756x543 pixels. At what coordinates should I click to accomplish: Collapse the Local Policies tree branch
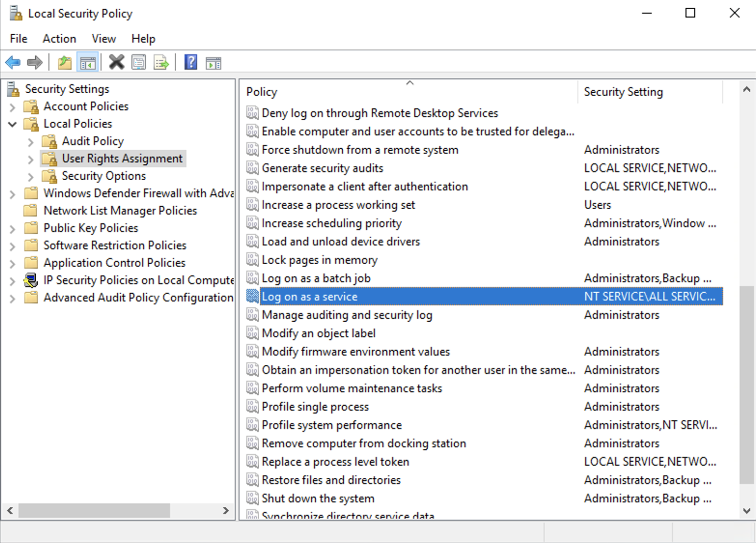pos(12,124)
